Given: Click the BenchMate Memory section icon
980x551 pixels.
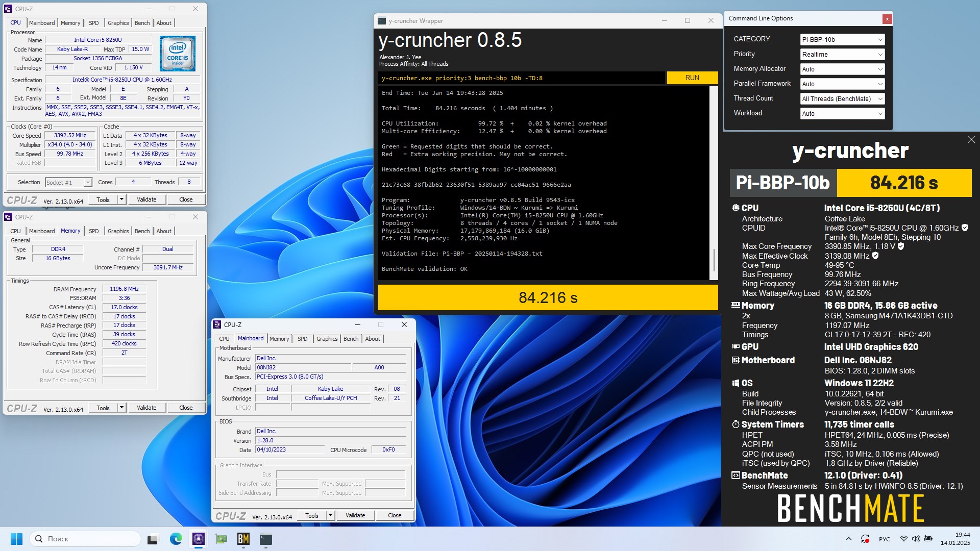Looking at the screenshot, I should coord(736,305).
